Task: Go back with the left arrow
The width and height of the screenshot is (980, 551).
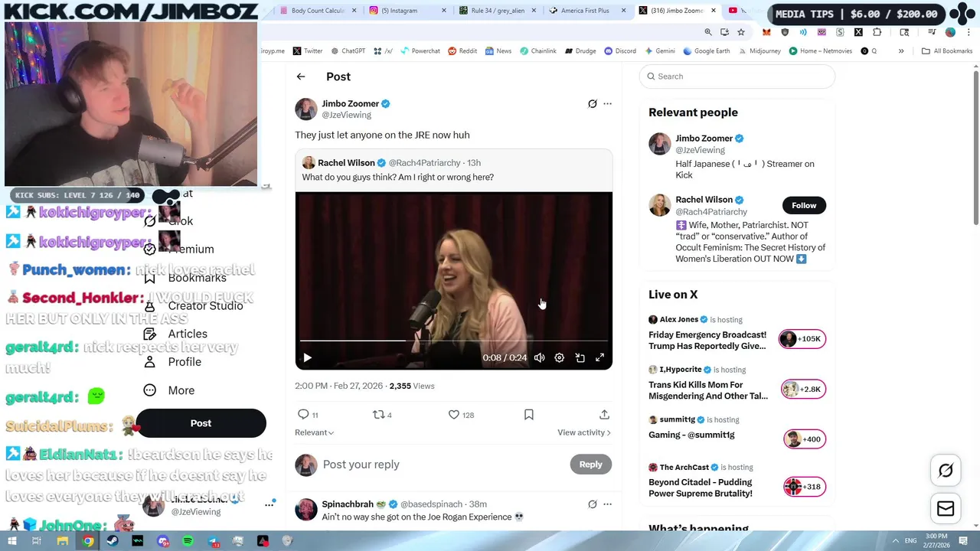Action: coord(301,77)
